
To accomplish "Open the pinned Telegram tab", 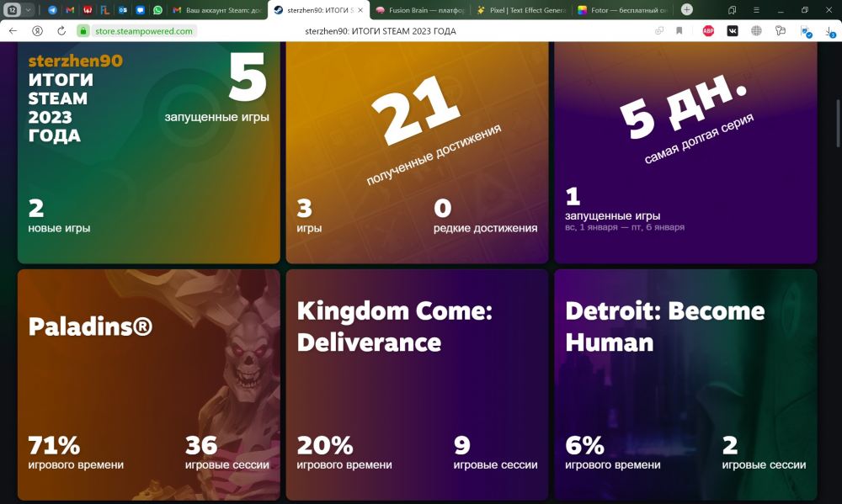I will (52, 9).
